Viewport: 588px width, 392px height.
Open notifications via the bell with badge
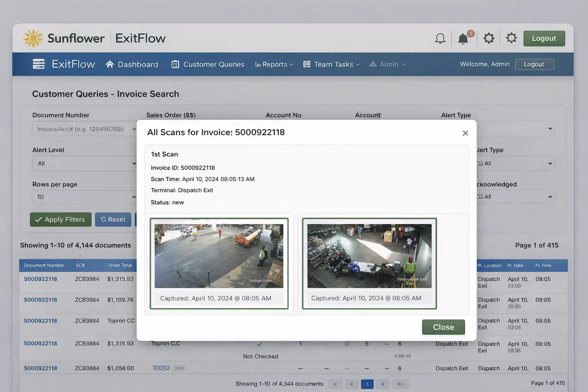pyautogui.click(x=463, y=38)
